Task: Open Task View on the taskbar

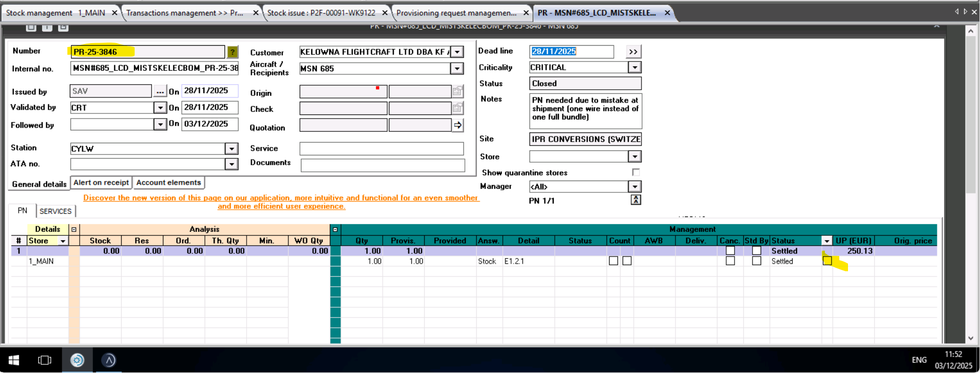Action: [x=45, y=360]
